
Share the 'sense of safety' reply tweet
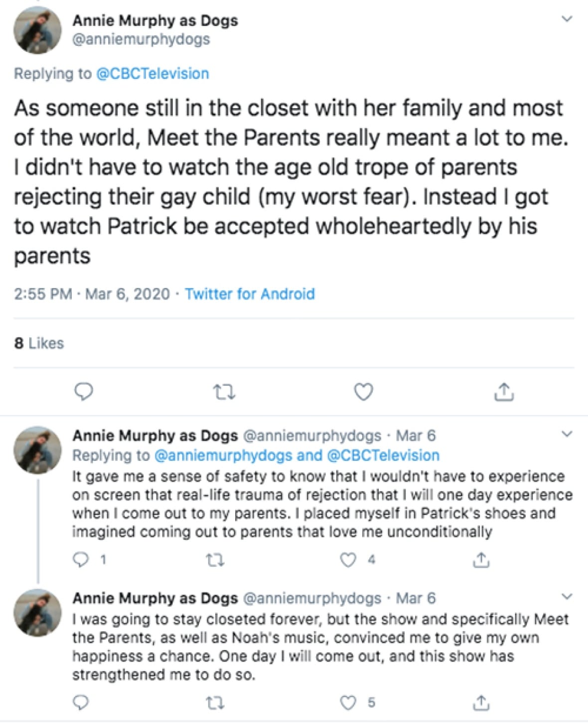click(x=481, y=560)
